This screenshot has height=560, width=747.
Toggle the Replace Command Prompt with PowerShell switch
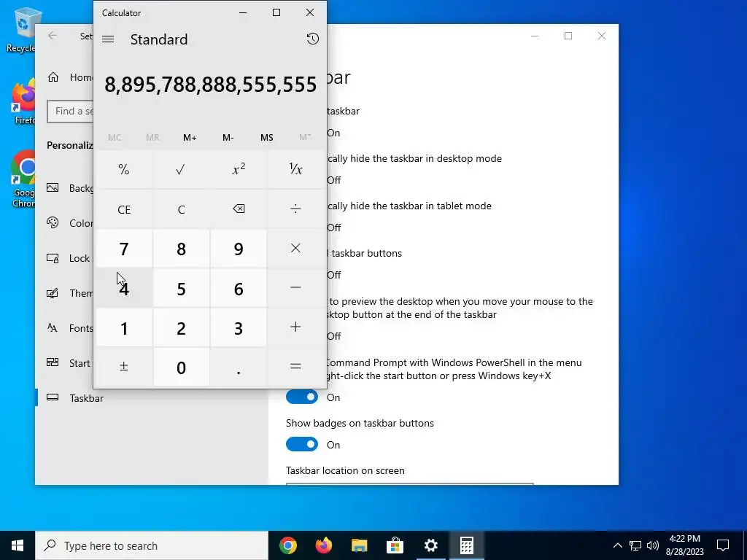tap(301, 397)
